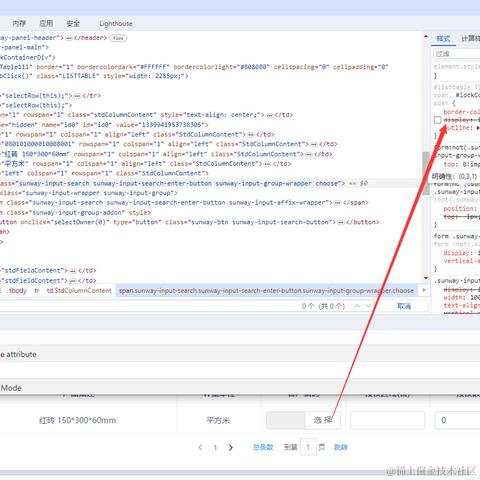Open the Lighthouse tab

(116, 24)
